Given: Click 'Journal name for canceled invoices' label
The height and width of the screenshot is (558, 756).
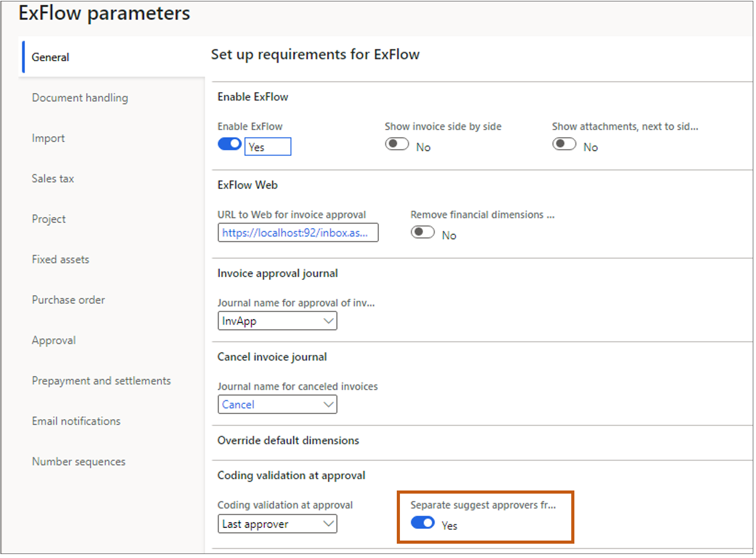Looking at the screenshot, I should 297,386.
